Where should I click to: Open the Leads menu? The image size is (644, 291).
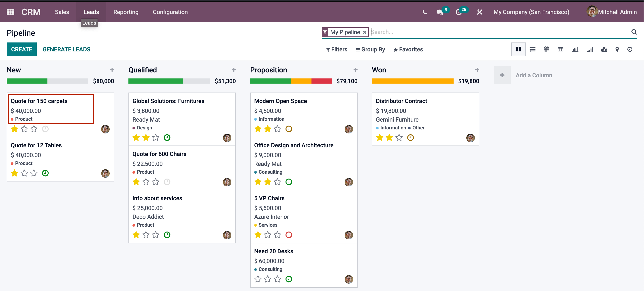pos(91,12)
